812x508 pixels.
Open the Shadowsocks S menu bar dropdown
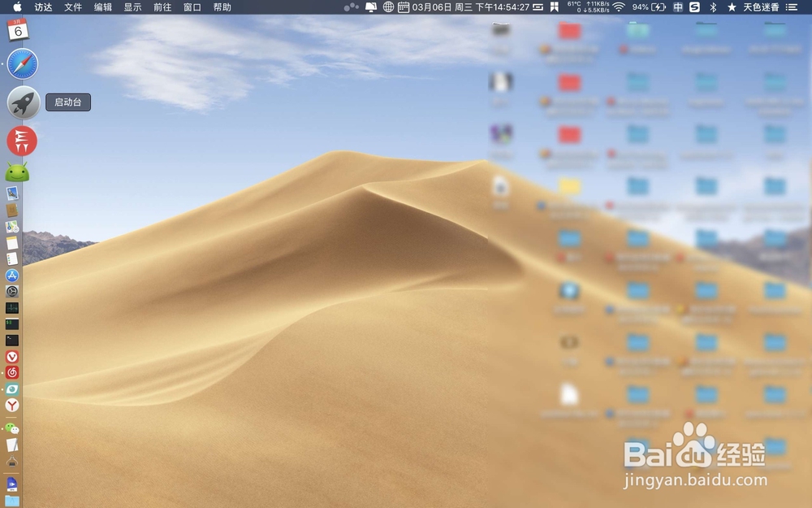click(x=694, y=8)
